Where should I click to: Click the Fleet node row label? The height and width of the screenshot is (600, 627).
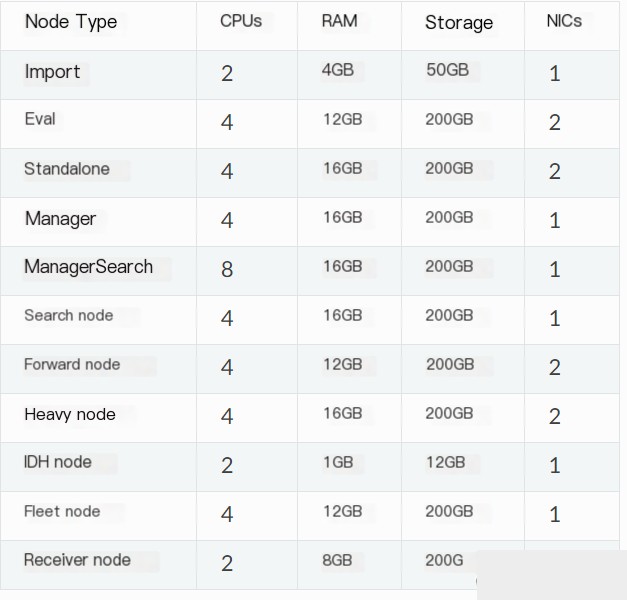pyautogui.click(x=62, y=512)
